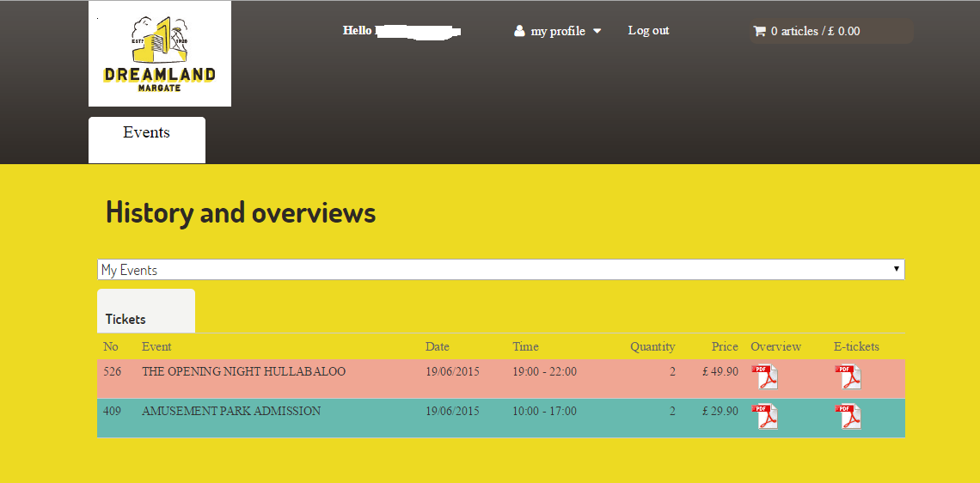Click the shopping cart icon
Viewport: 980px width, 483px height.
(759, 31)
